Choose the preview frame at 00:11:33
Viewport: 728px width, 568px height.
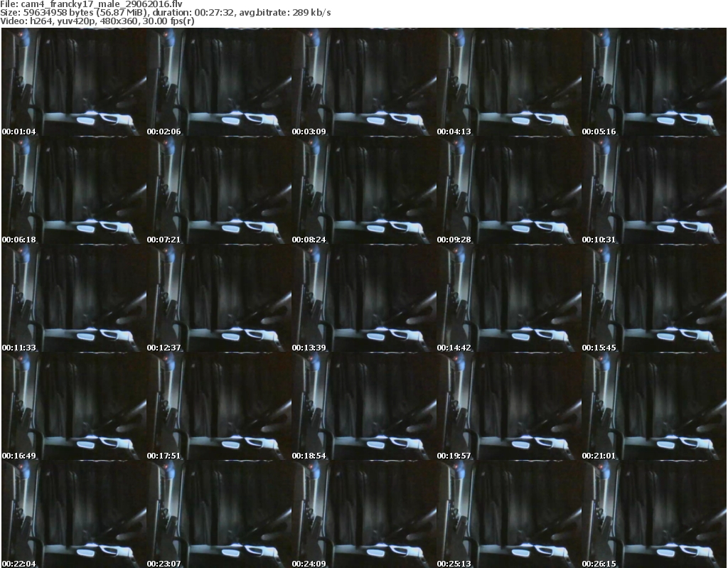74,299
